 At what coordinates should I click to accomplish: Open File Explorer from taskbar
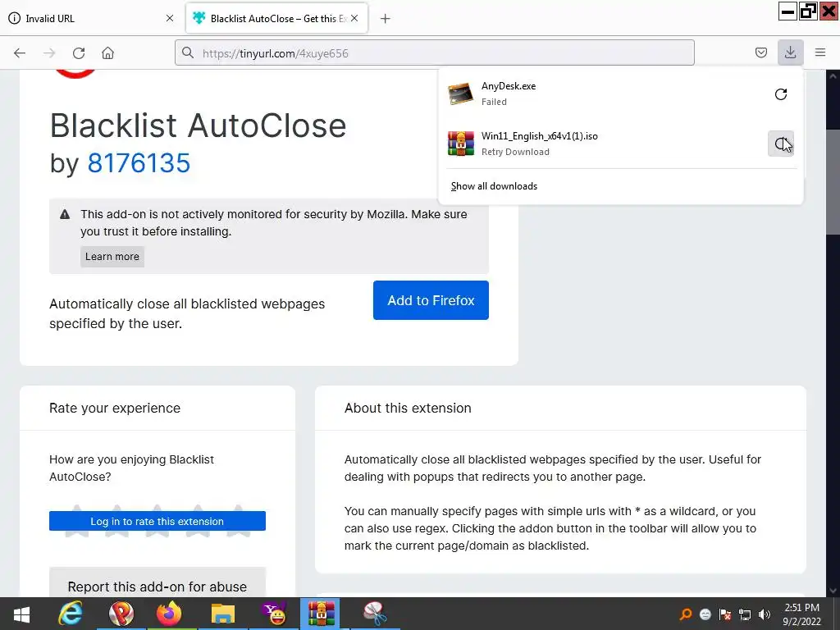click(x=223, y=614)
